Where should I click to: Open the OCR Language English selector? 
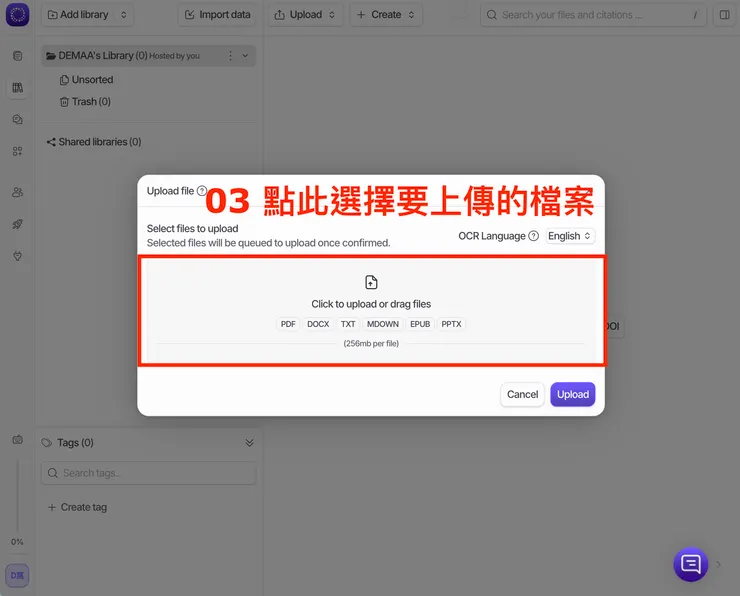tap(570, 236)
